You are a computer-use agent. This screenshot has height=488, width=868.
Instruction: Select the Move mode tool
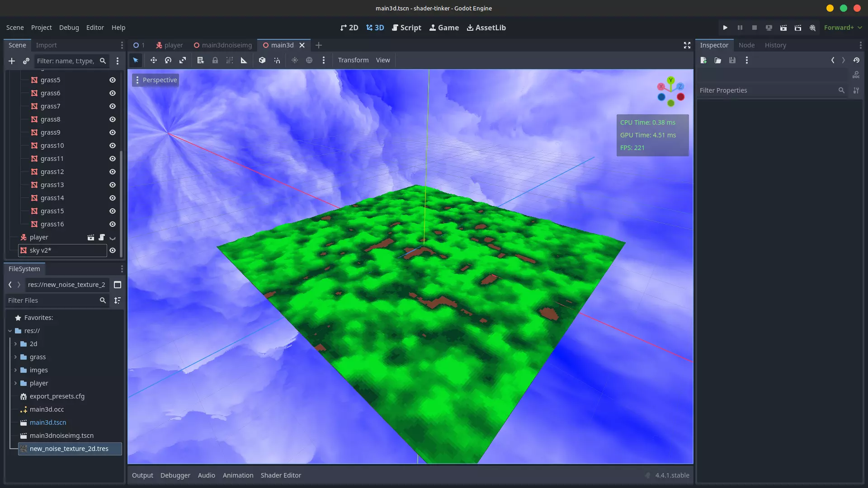click(154, 60)
